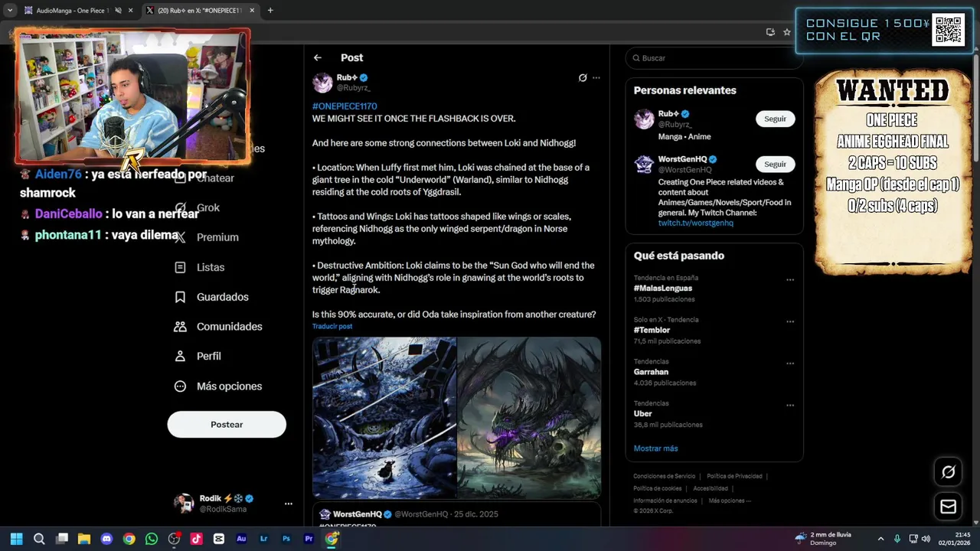
Task: Open the floating messages envelope button
Action: click(x=948, y=507)
